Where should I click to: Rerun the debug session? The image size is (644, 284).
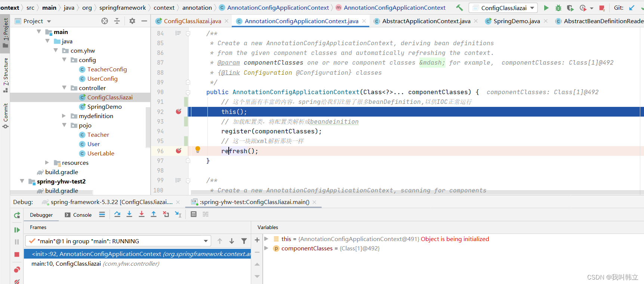point(17,215)
